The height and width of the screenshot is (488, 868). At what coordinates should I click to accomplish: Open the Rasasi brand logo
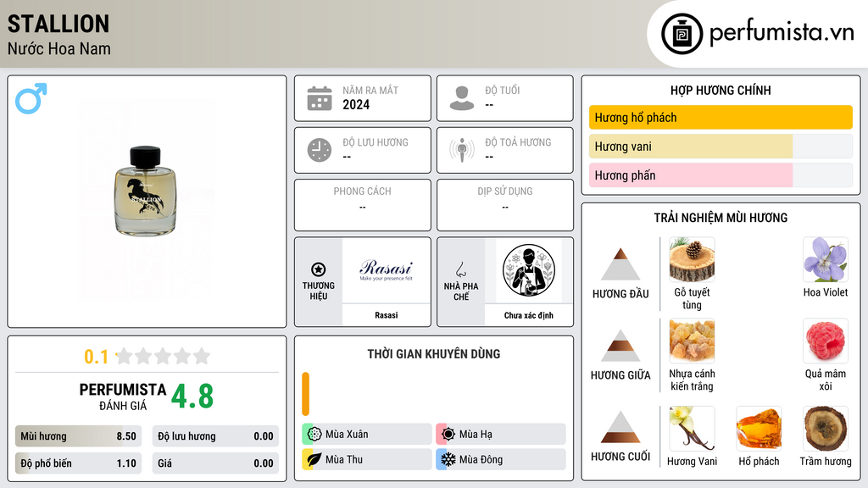[x=386, y=270]
